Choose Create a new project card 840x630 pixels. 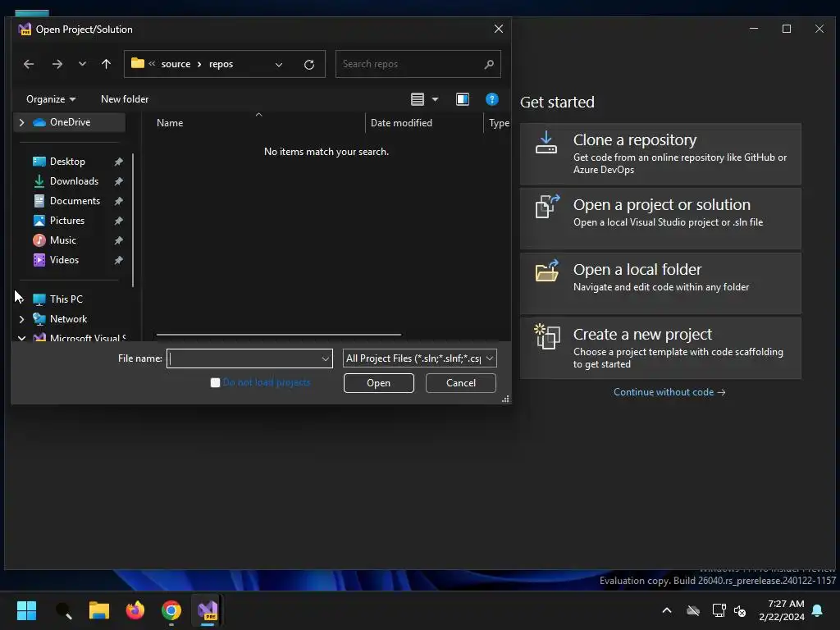point(660,348)
